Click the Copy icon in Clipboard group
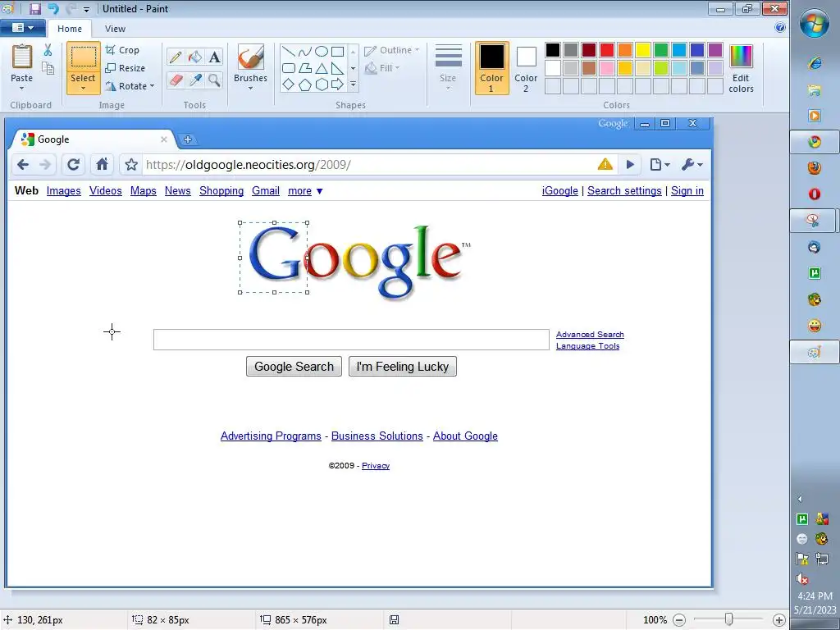 click(x=48, y=68)
